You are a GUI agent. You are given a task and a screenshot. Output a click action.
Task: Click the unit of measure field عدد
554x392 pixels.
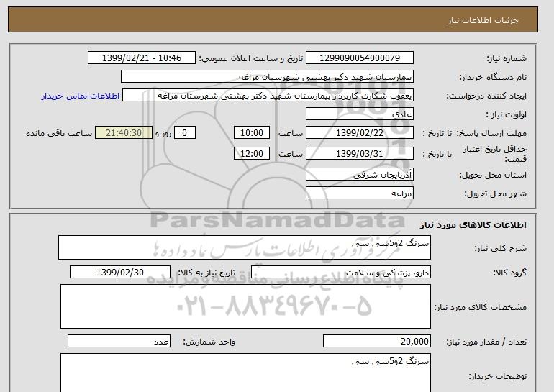(119, 341)
